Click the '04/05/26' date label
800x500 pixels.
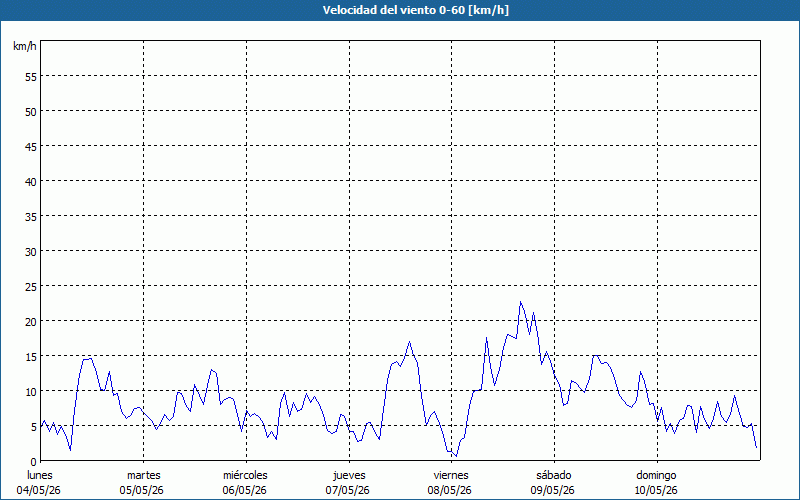[x=38, y=490]
